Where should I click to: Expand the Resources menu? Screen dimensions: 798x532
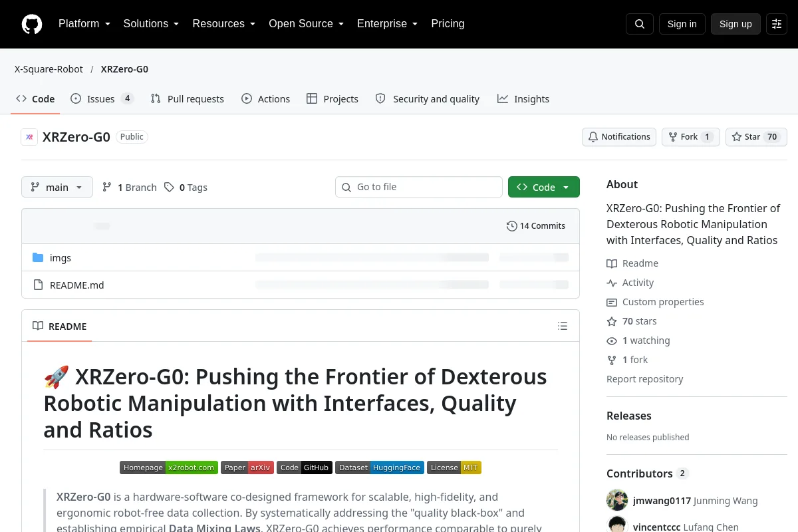[224, 24]
